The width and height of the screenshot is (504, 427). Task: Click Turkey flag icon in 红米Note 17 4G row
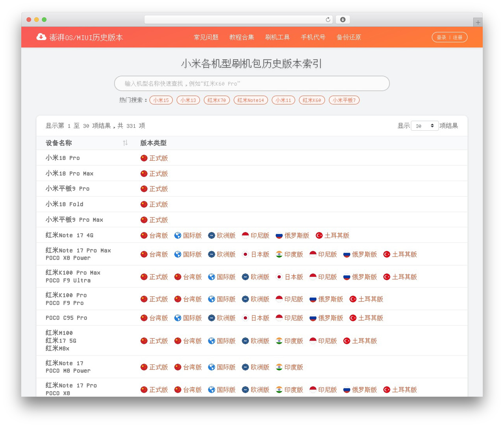319,236
